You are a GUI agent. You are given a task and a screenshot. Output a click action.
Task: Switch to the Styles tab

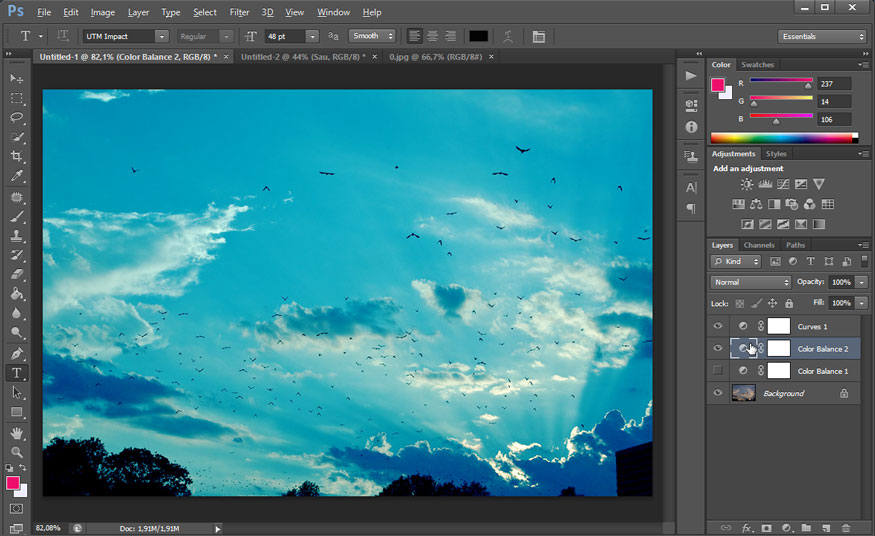coord(776,154)
